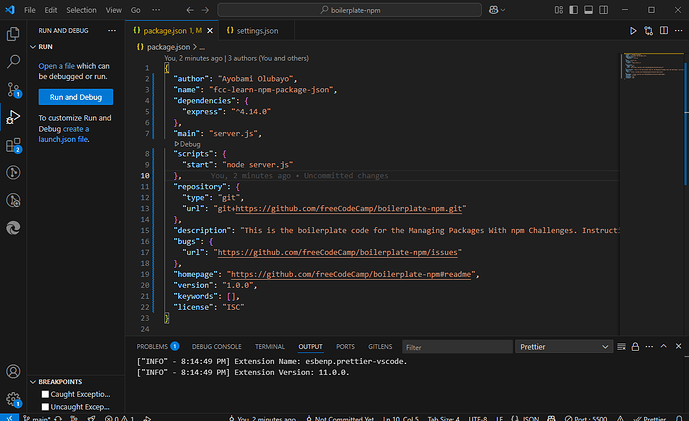Open Run and Debug activity bar icon

click(x=13, y=117)
